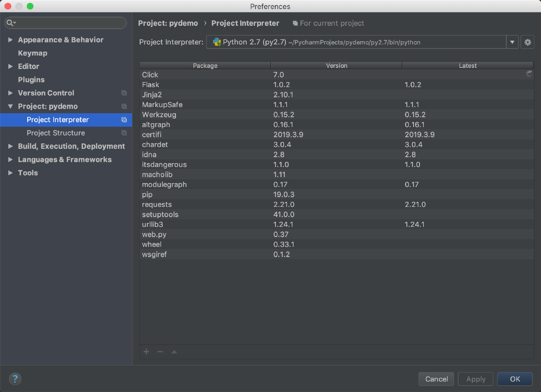Select the Werkzeug package row

point(337,115)
